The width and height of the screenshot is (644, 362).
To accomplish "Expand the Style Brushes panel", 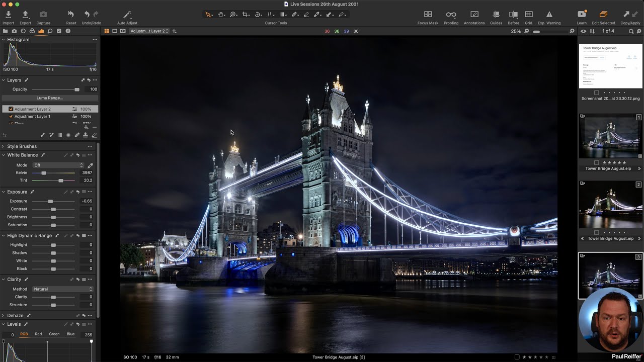I will click(x=3, y=146).
